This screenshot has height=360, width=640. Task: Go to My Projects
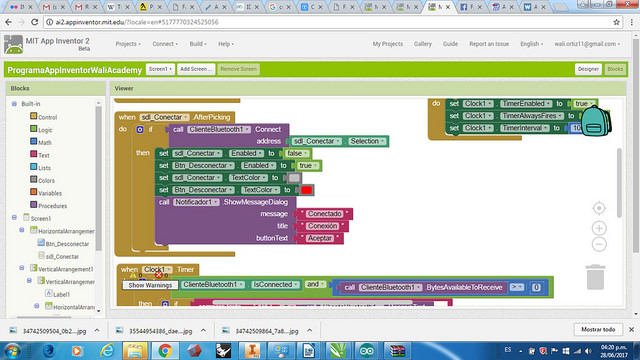[387, 44]
